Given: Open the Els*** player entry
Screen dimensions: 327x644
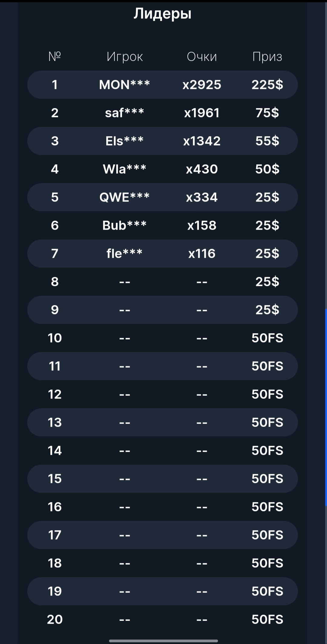Looking at the screenshot, I should 124,141.
